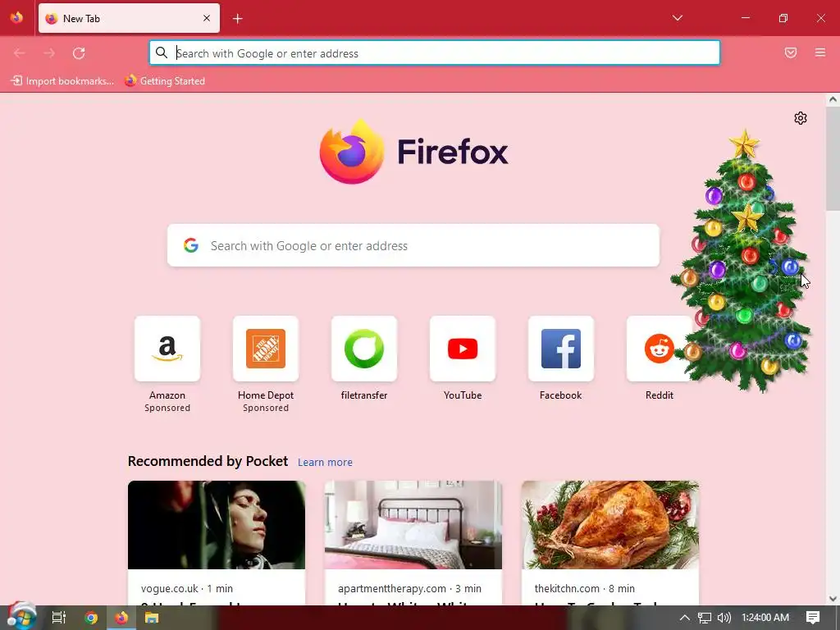
Task: Click the search magnifier icon in address bar
Action: [162, 52]
